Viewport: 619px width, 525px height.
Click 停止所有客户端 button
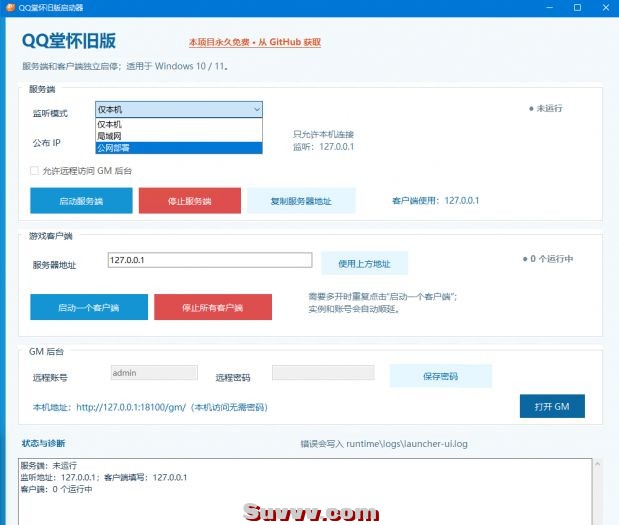(213, 307)
